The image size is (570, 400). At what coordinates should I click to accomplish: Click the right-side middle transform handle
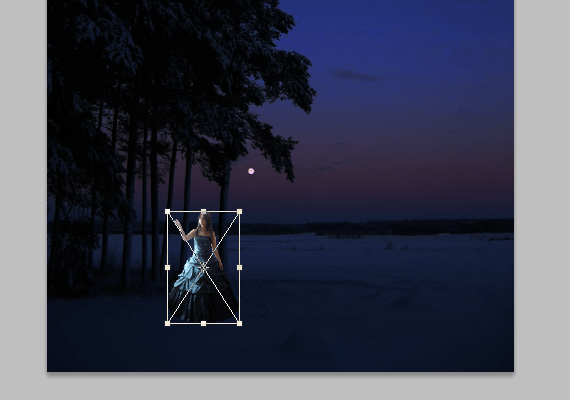click(x=240, y=268)
